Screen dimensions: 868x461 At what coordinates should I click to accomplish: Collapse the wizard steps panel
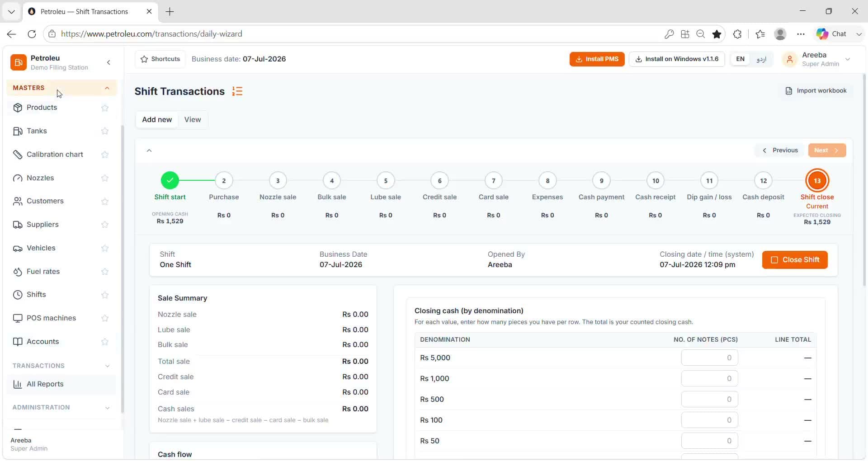click(149, 151)
